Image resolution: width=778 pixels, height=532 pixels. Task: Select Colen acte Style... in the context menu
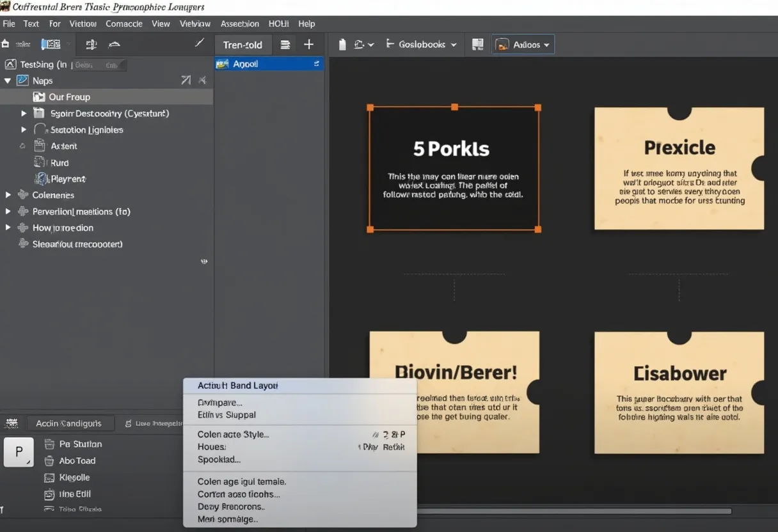click(233, 434)
